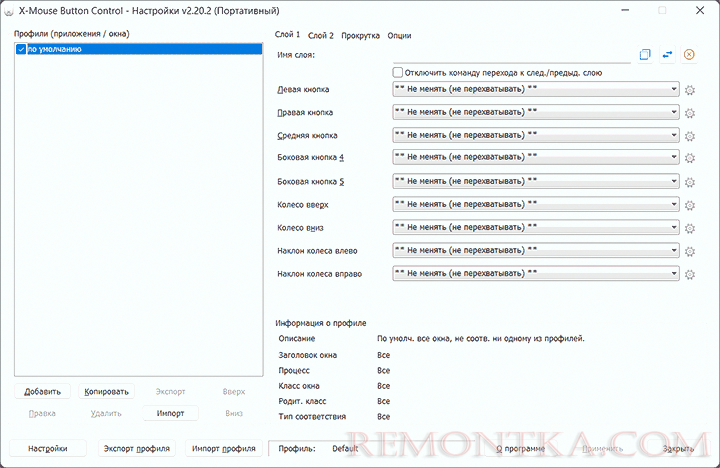Viewport: 720px width, 468px height.
Task: Click 'Все' value beside Процесс
Action: 383,371
